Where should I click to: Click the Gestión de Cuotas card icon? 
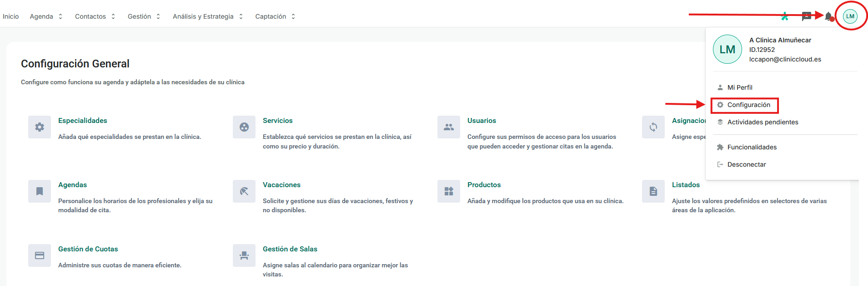click(40, 255)
